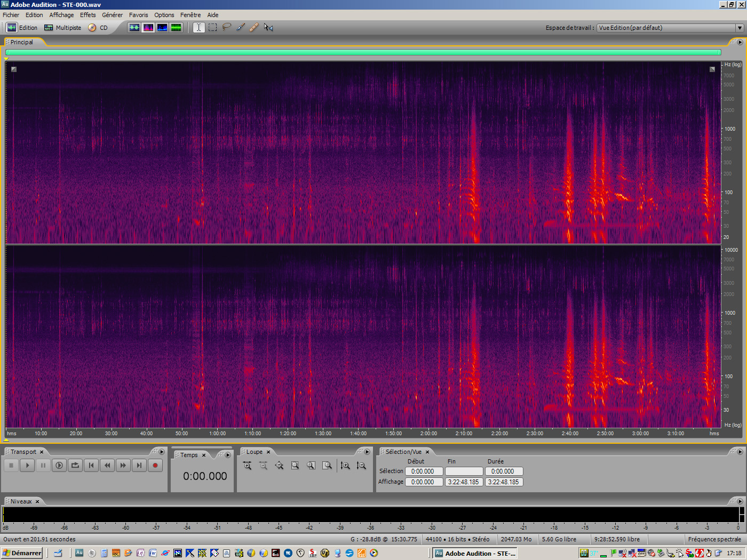Open the Transport panel flyout menu
Image resolution: width=747 pixels, height=560 pixels.
(x=162, y=452)
